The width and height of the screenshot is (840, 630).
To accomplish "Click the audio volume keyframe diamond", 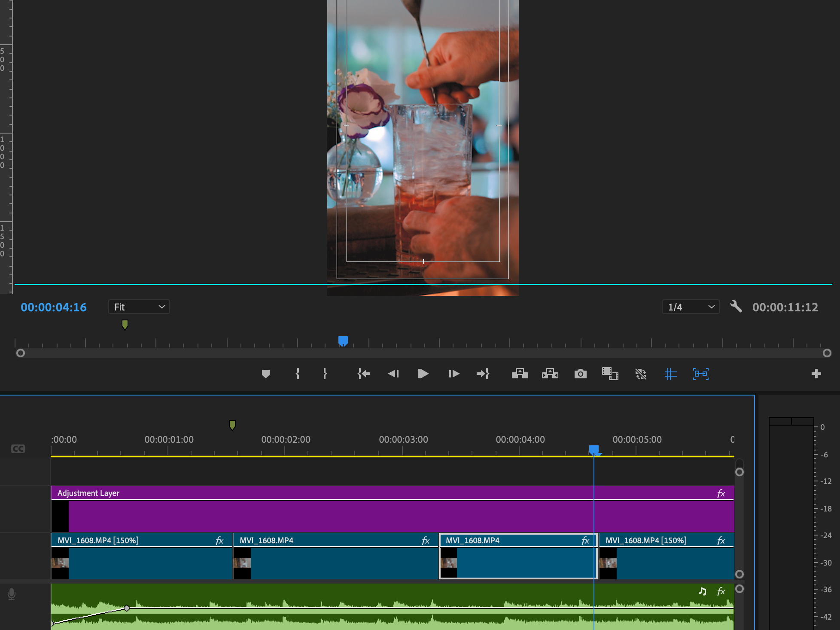I will [x=127, y=608].
